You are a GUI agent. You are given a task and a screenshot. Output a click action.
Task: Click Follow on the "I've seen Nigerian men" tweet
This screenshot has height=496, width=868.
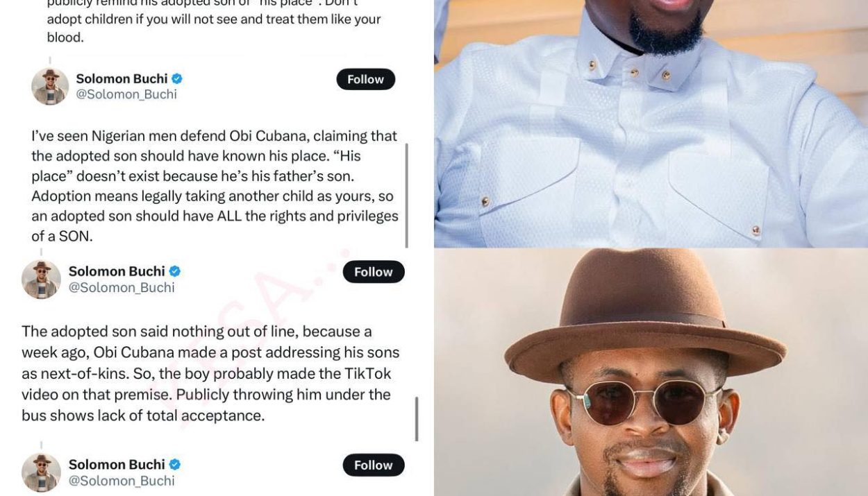click(x=365, y=79)
